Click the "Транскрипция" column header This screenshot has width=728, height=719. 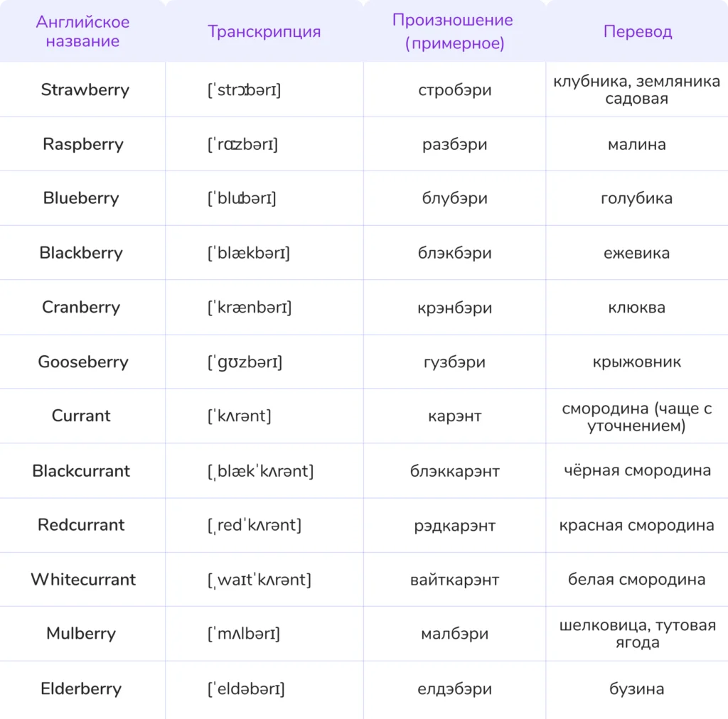click(x=264, y=31)
